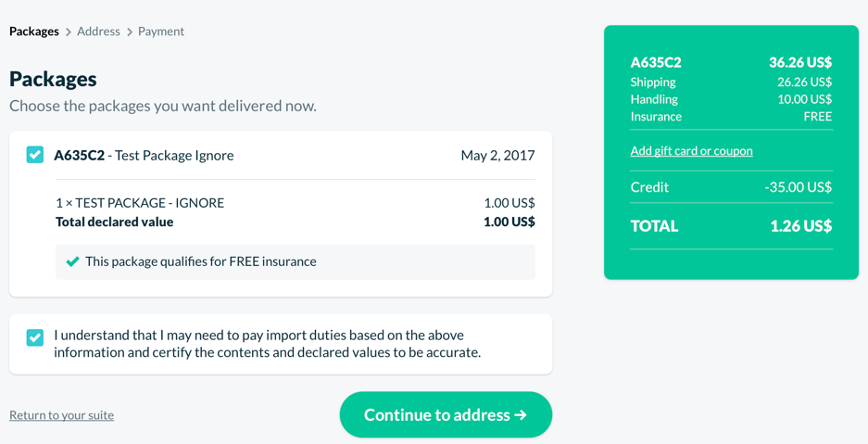This screenshot has width=868, height=444.
Task: Click the arrow icon in Continue button
Action: coord(521,415)
